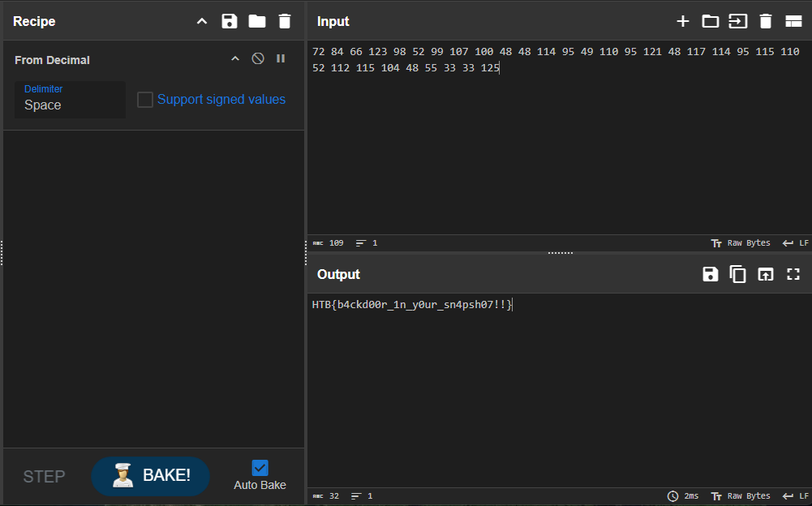
Task: Open the Delimiter dropdown set to Space
Action: click(x=71, y=100)
